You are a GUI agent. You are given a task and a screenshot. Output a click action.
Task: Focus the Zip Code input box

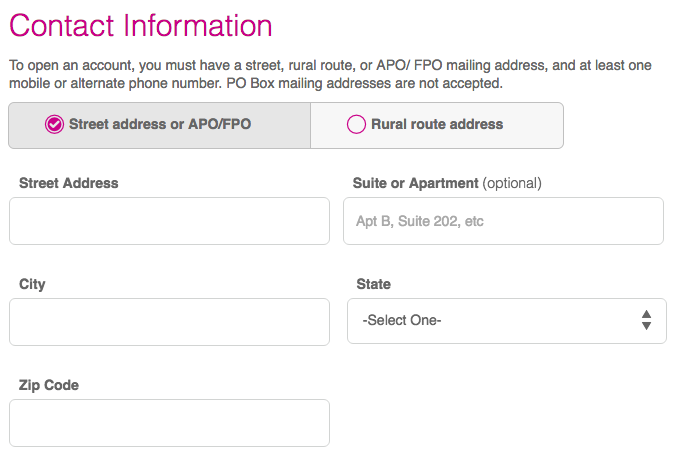click(169, 423)
